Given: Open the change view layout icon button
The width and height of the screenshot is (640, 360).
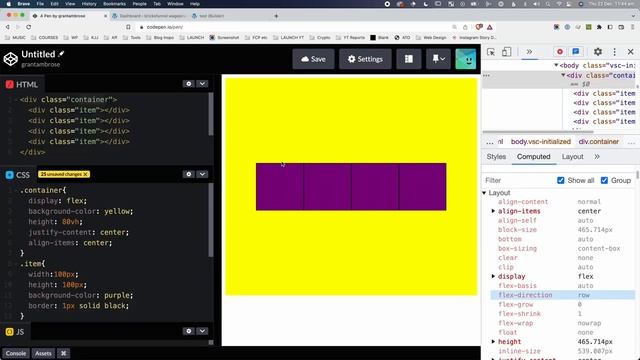Looking at the screenshot, I should (409, 59).
